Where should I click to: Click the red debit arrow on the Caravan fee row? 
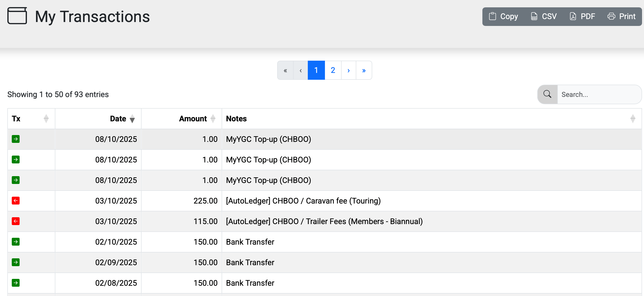(16, 201)
